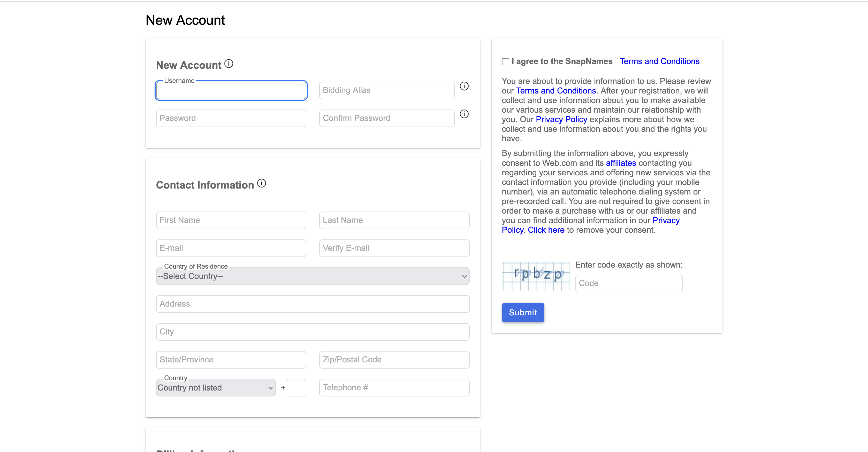Select the Zip/Postal Code field
The width and height of the screenshot is (868, 452).
[x=394, y=360]
